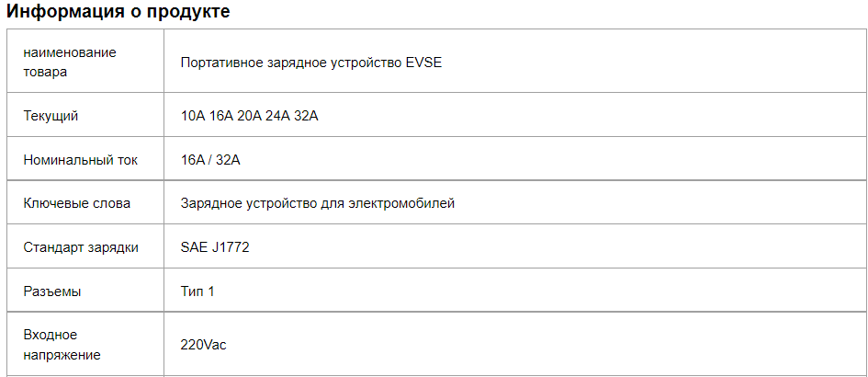Click the "SAE J1772" value
Viewport: 868px width, 377px height.
pyautogui.click(x=215, y=247)
